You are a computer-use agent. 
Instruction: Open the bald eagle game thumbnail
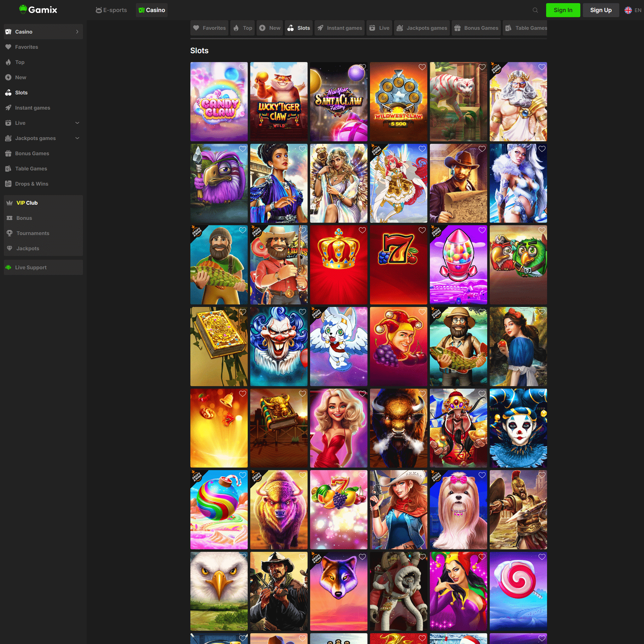[219, 591]
